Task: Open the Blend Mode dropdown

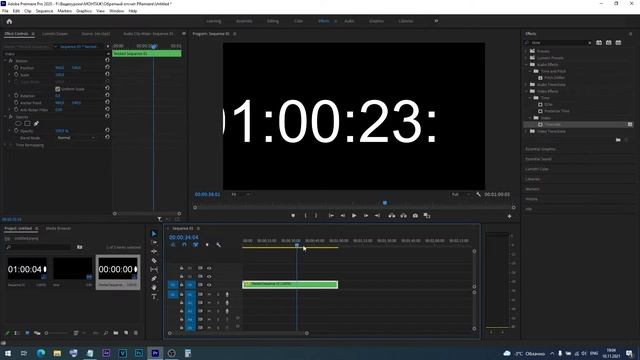Action: click(x=76, y=138)
